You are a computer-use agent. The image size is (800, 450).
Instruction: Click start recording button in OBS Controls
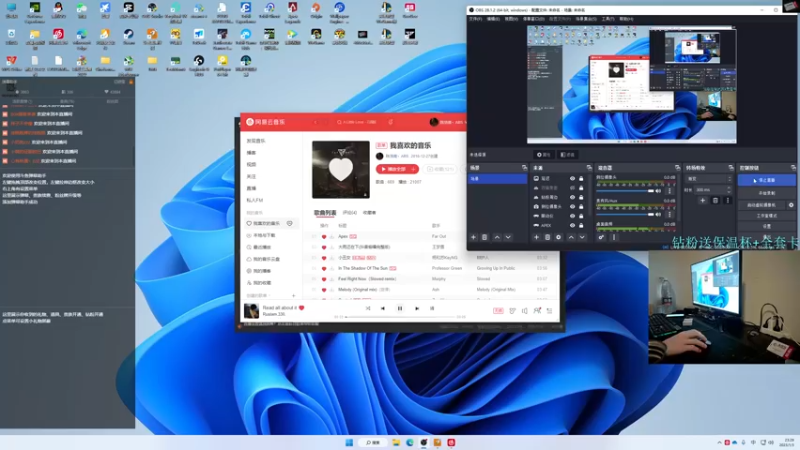tap(767, 193)
